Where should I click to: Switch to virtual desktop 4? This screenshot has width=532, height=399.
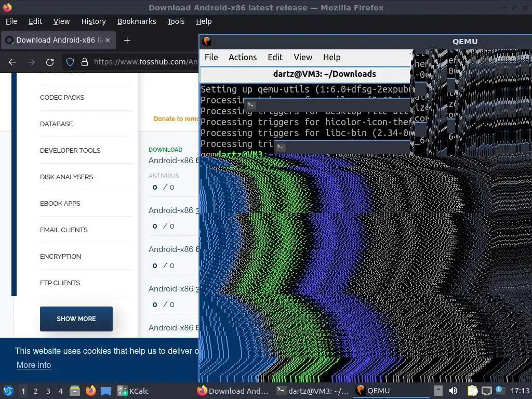click(61, 391)
